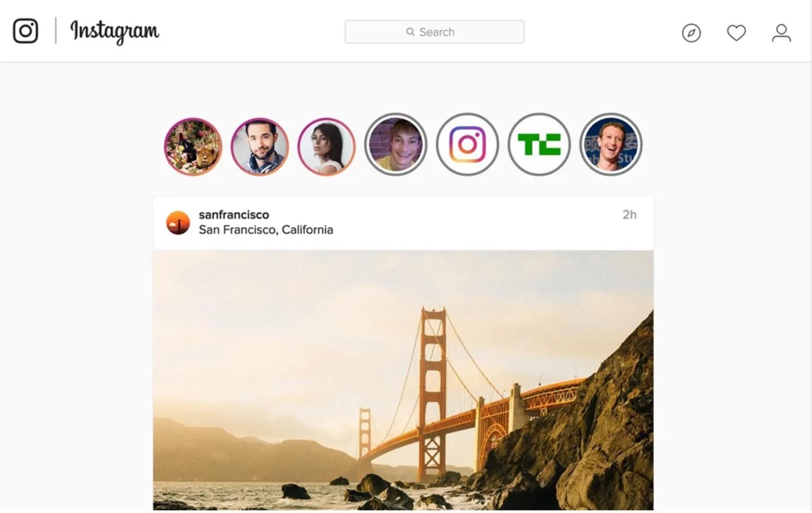Screen dimensions: 812x513
Task: Click the blank area of sanfrancisco post header
Action: pyautogui.click(x=476, y=223)
